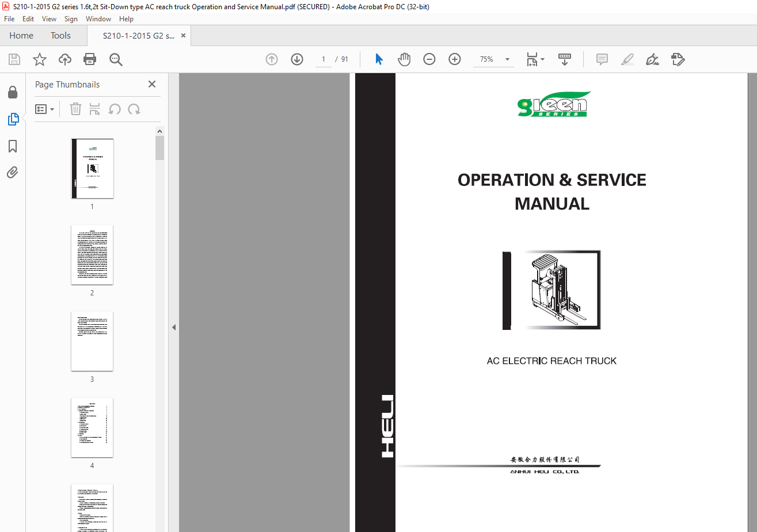Open the Edit menu

pyautogui.click(x=28, y=19)
